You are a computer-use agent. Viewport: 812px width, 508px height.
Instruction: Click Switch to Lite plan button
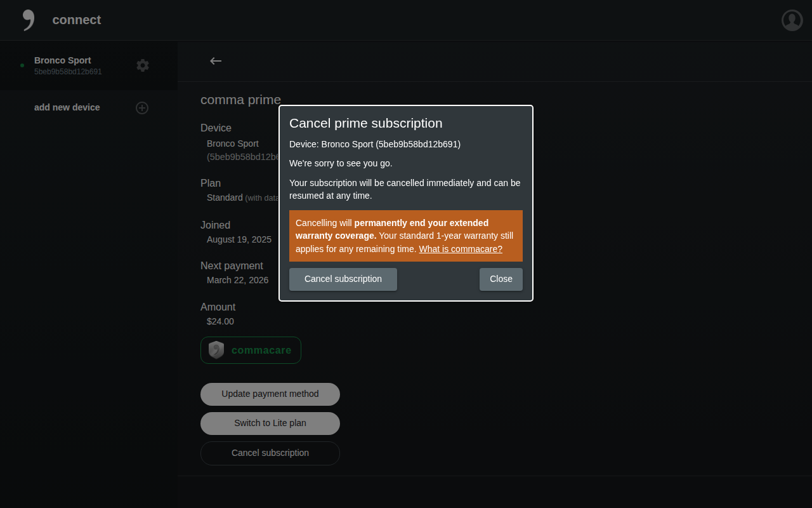[270, 424]
